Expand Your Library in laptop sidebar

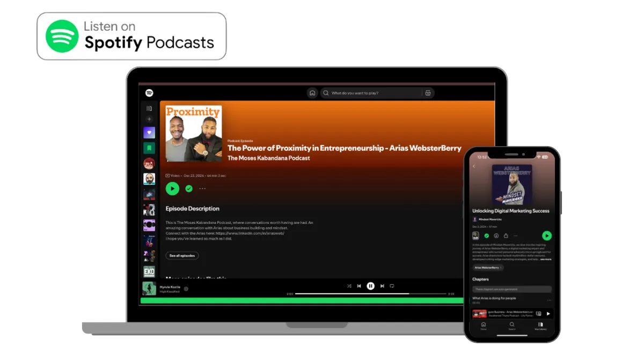pos(149,108)
